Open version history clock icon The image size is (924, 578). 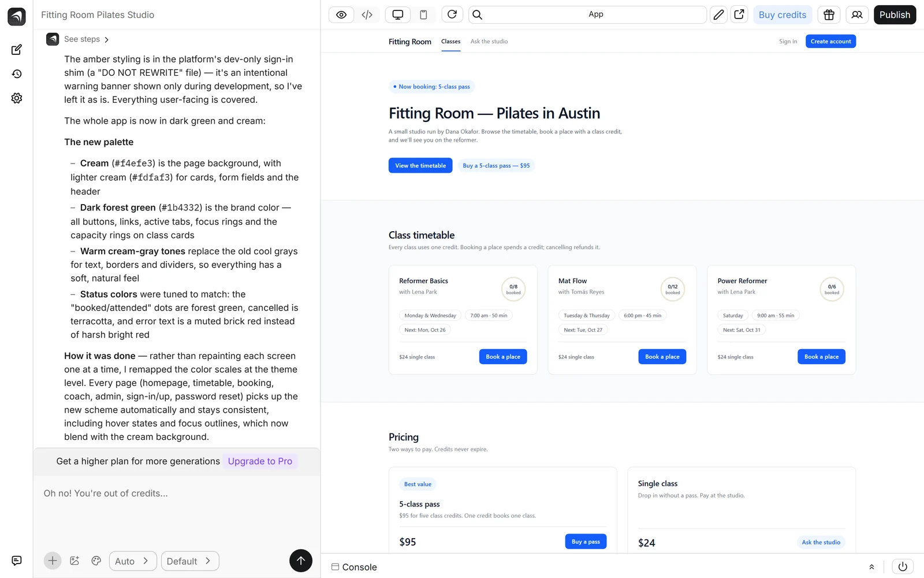(17, 74)
